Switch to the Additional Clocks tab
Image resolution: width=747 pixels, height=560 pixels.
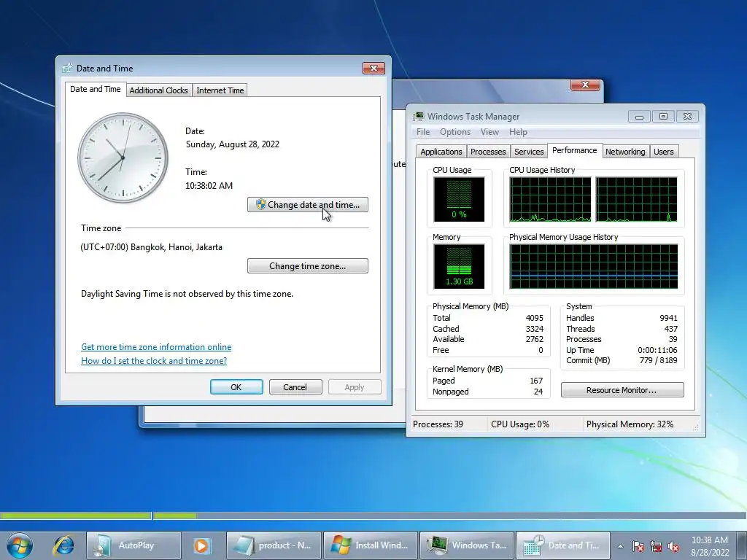(158, 90)
